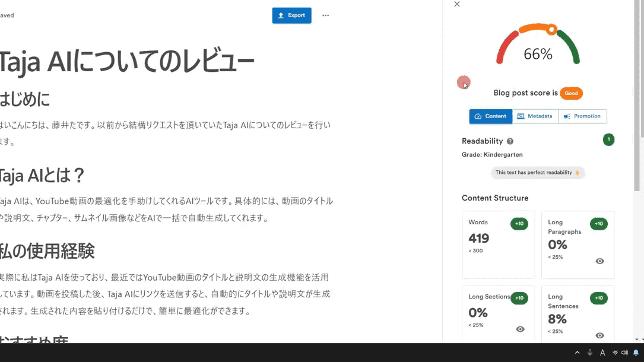The image size is (644, 362).
Task: Click the title 'Taja AIについてのレビュー'
Action: (x=127, y=62)
